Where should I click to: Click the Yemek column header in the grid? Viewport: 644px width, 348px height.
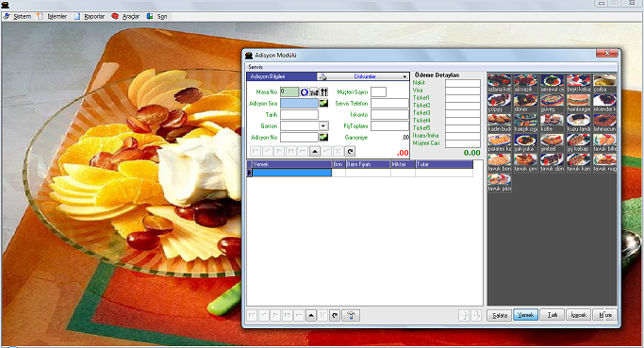coord(291,164)
